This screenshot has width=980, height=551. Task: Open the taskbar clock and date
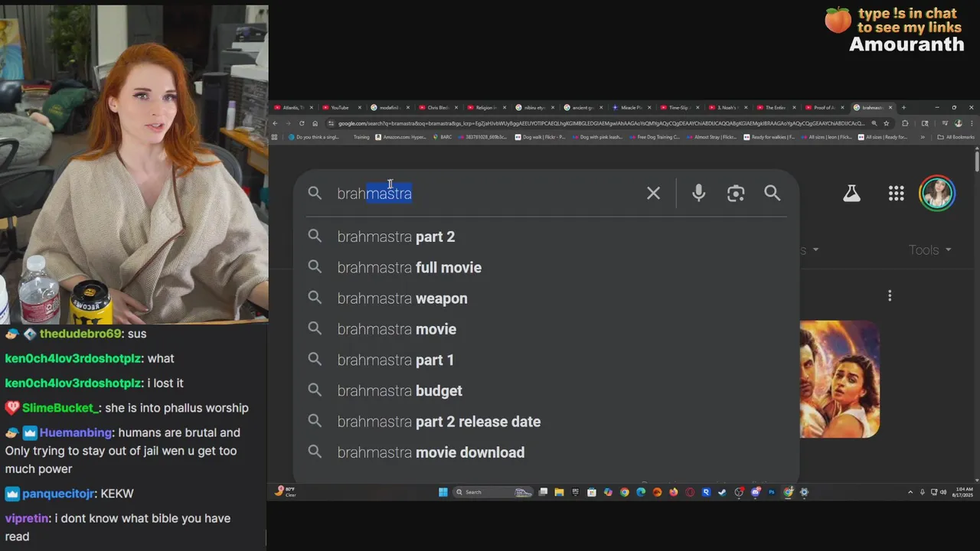964,492
